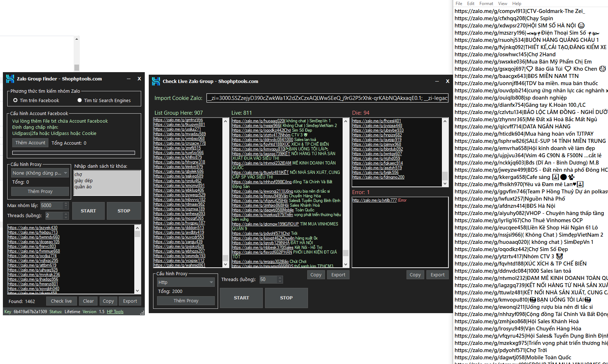Click the List Group Here scrollbar thumb
Viewport: 608px width, 364px height.
[x=225, y=258]
